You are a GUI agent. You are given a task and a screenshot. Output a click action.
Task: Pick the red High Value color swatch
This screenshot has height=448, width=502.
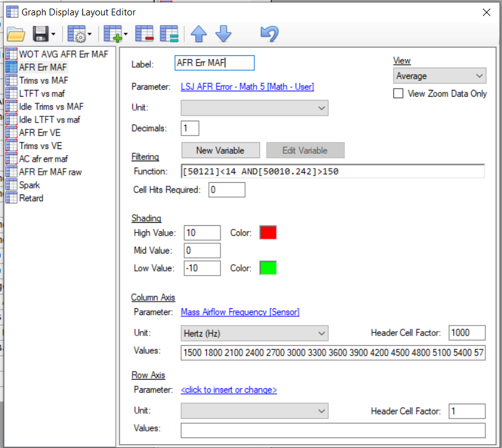coord(269,233)
